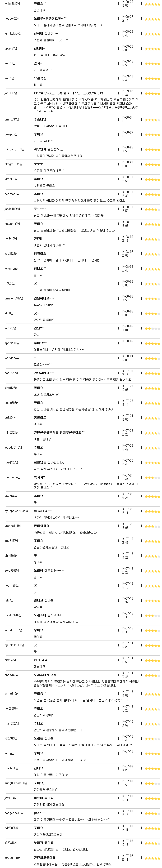Screen dimensions: 162x868
Task: Open the review titled 간단한듯하면서도 안지루한듯이요^^
Action: point(59,432)
